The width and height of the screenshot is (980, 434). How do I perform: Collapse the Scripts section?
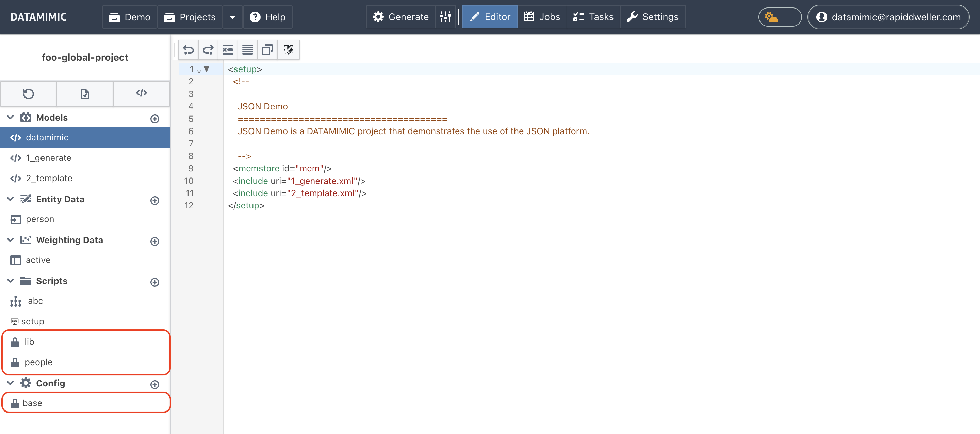tap(11, 281)
